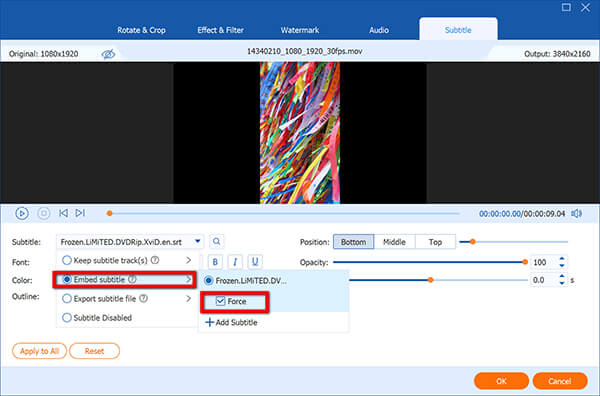This screenshot has width=600, height=396.
Task: Click Apply to All button
Action: (39, 351)
